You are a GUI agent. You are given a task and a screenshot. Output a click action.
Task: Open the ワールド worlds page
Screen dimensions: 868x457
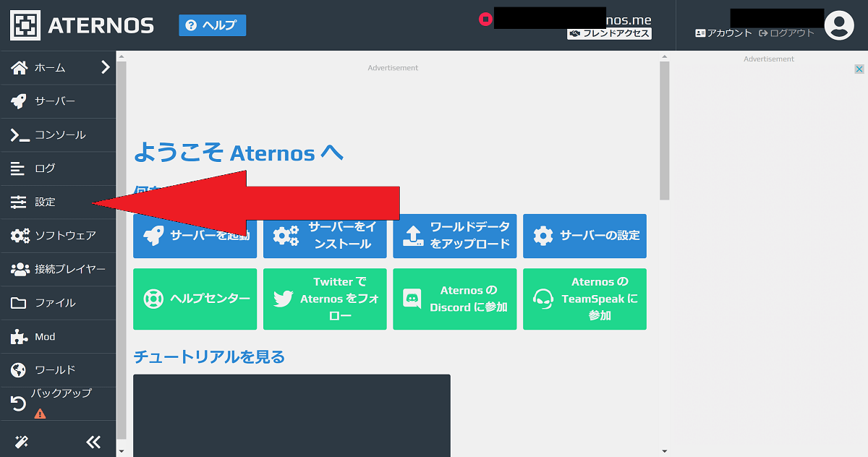[x=58, y=370]
